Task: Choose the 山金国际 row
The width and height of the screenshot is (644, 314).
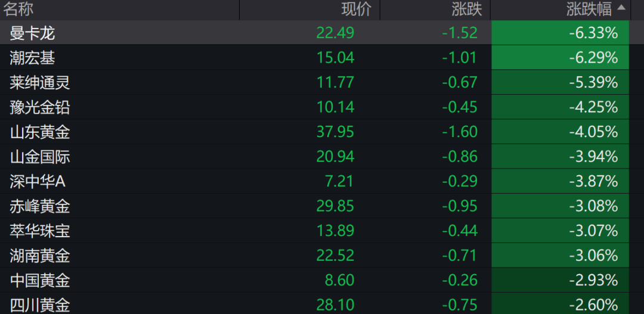Action: (x=40, y=157)
